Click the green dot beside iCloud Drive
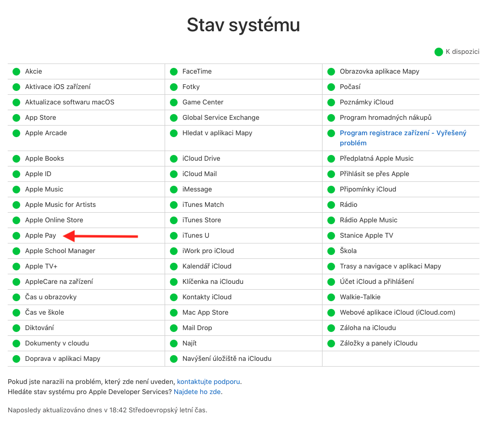The width and height of the screenshot is (504, 421). pos(174,159)
